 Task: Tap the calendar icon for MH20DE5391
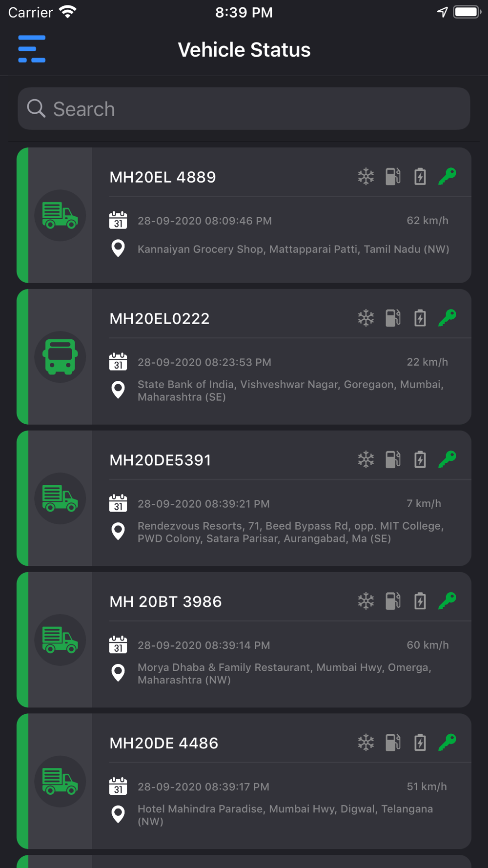tap(118, 503)
